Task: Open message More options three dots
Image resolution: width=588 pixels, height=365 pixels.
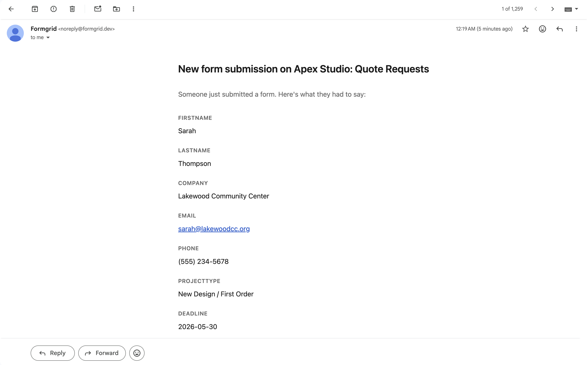Action: tap(576, 29)
